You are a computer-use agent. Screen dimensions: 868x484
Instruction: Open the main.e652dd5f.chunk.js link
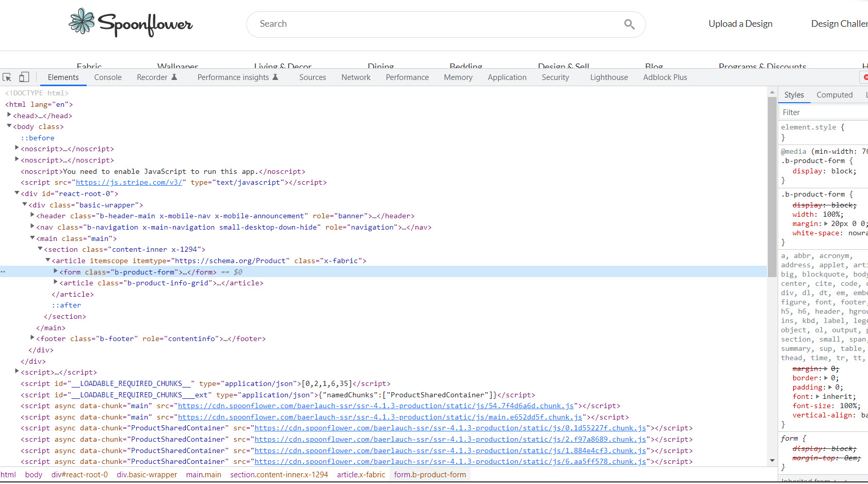point(380,417)
